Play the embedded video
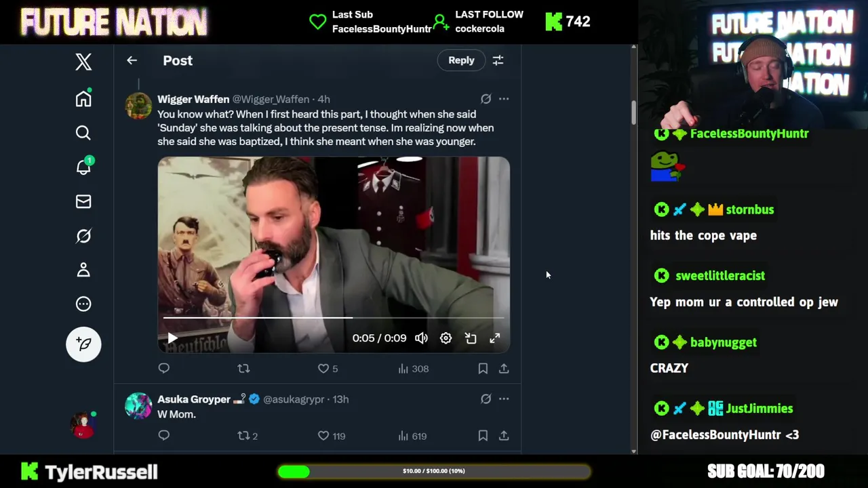Image resolution: width=868 pixels, height=488 pixels. coord(172,338)
